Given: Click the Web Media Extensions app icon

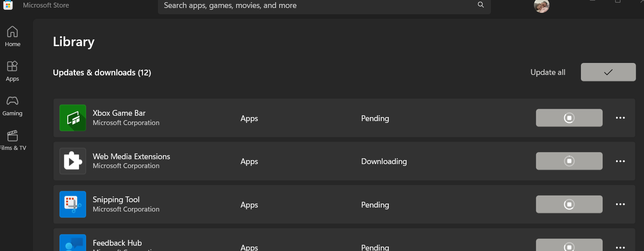Looking at the screenshot, I should click(x=73, y=161).
